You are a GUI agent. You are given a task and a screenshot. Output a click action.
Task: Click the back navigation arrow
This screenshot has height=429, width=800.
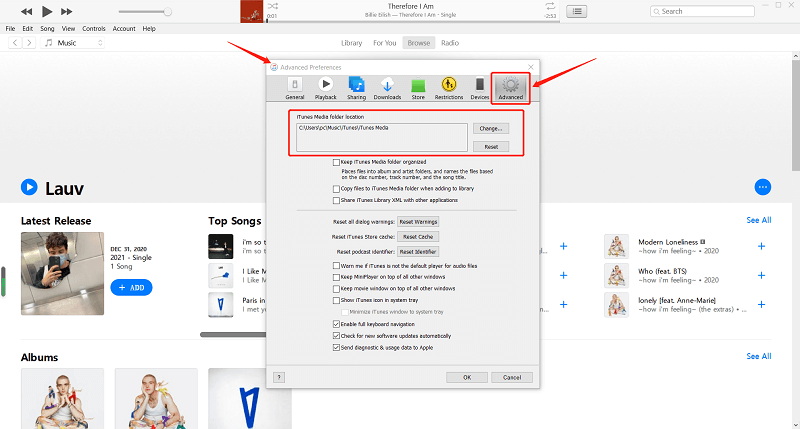tap(15, 43)
